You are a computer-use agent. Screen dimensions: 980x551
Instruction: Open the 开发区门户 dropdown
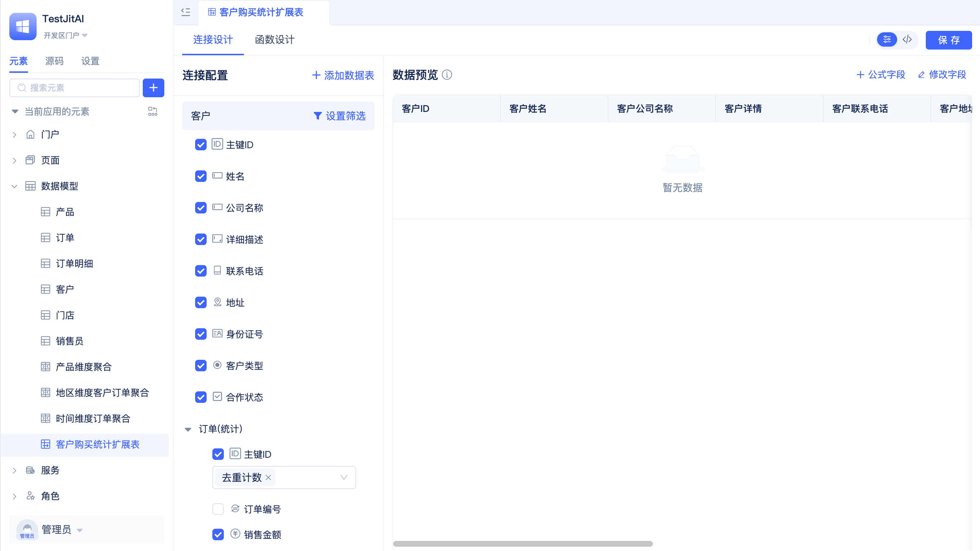click(65, 36)
